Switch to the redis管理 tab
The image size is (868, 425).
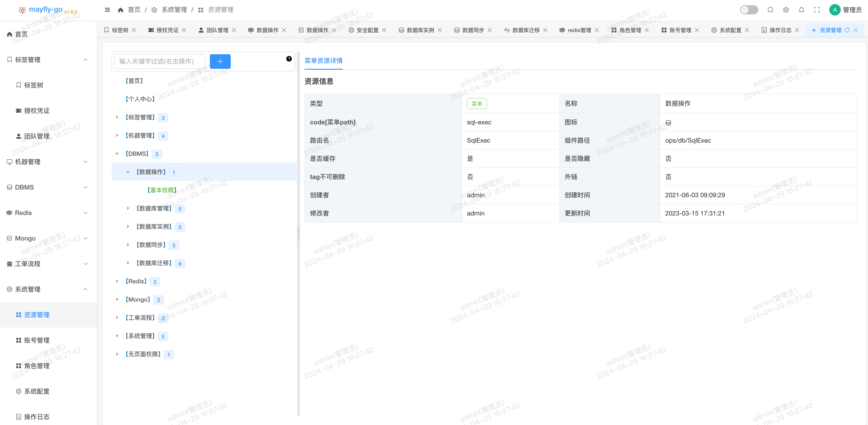coord(579,30)
